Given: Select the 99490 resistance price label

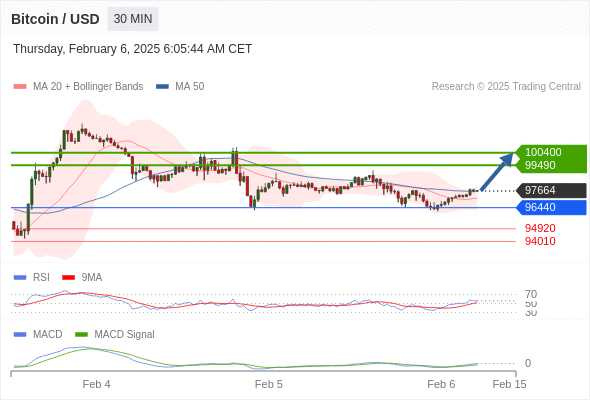Looking at the screenshot, I should [540, 165].
